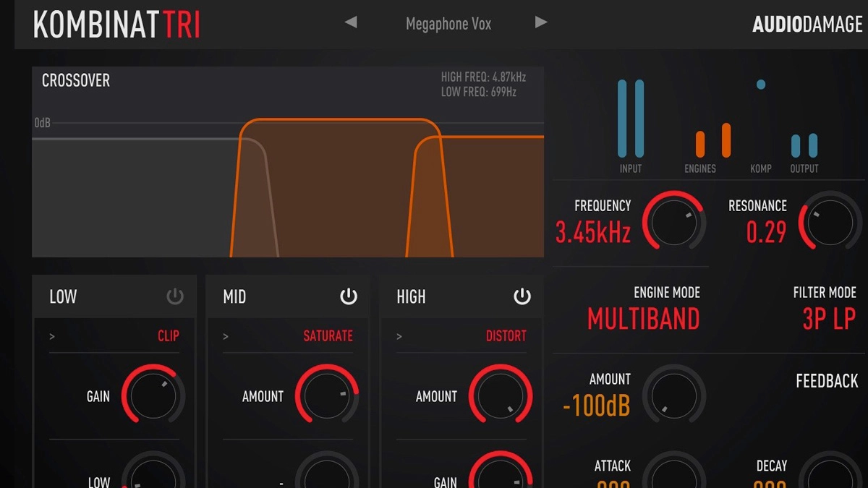This screenshot has height=488, width=868.
Task: Click the orange mid band crossover shape
Action: [x=340, y=188]
